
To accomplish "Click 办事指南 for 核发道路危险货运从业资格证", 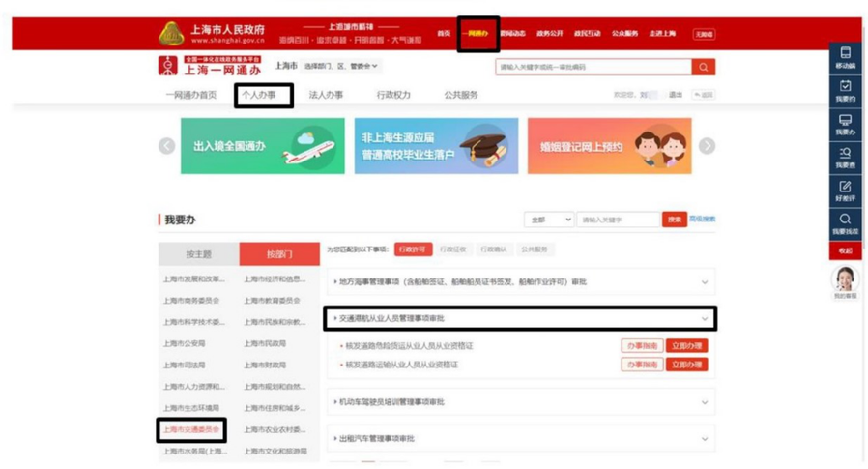I will point(642,346).
